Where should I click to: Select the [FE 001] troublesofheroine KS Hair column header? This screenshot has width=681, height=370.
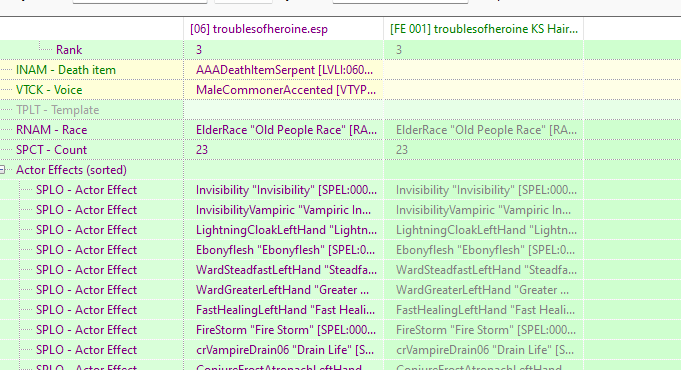click(484, 29)
